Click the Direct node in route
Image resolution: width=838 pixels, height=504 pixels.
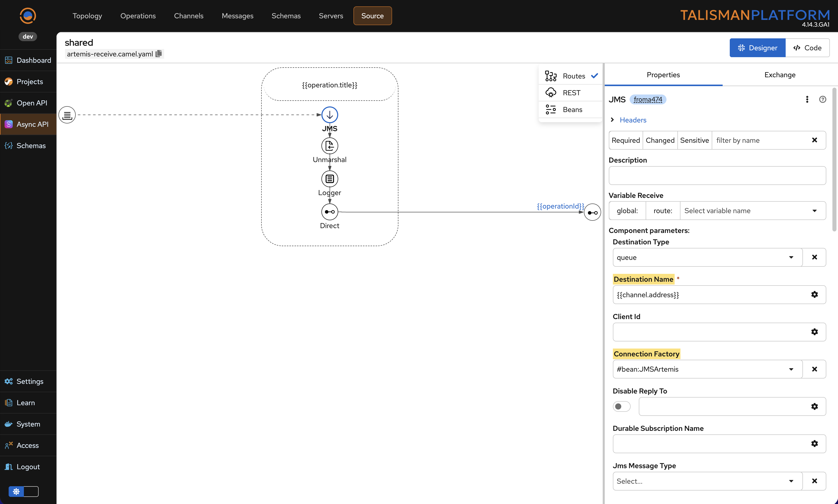(329, 212)
